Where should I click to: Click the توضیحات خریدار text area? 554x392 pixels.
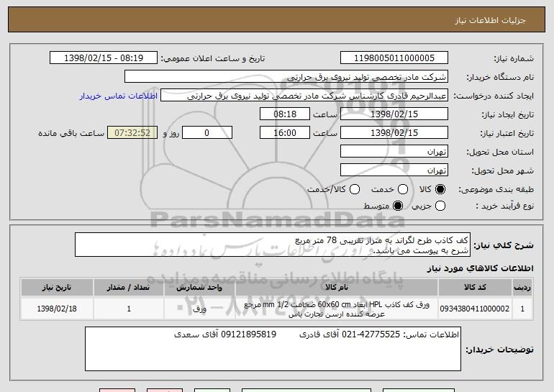(273, 349)
